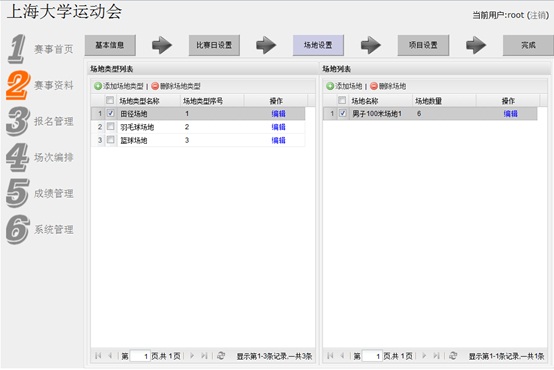Click the number 1 icon for 赛事首页

(17, 49)
